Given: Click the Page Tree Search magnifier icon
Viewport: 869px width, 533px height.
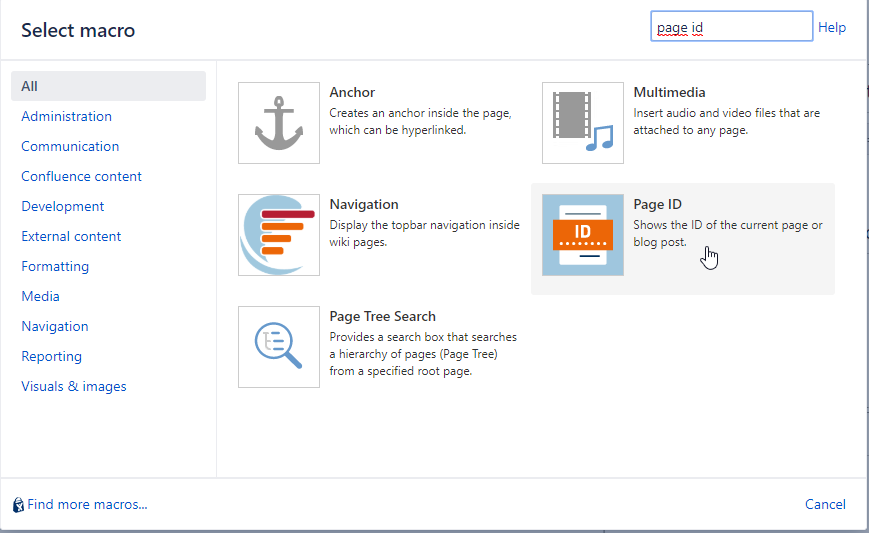Looking at the screenshot, I should tap(278, 347).
